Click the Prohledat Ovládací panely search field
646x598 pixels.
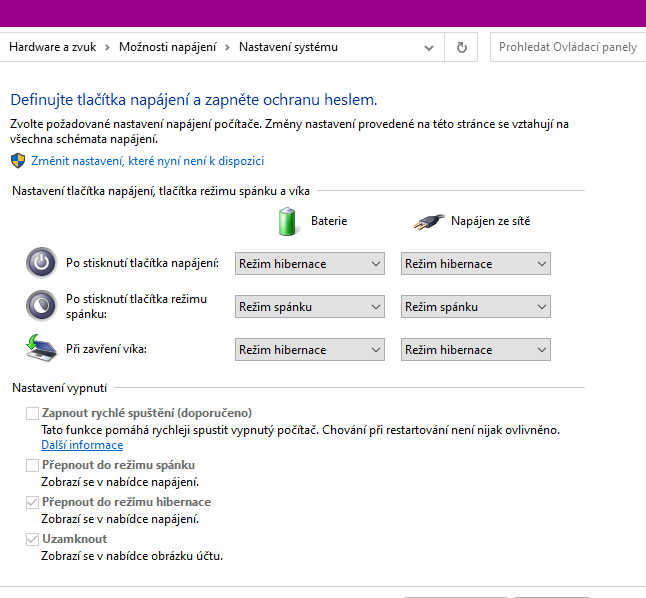click(x=567, y=47)
